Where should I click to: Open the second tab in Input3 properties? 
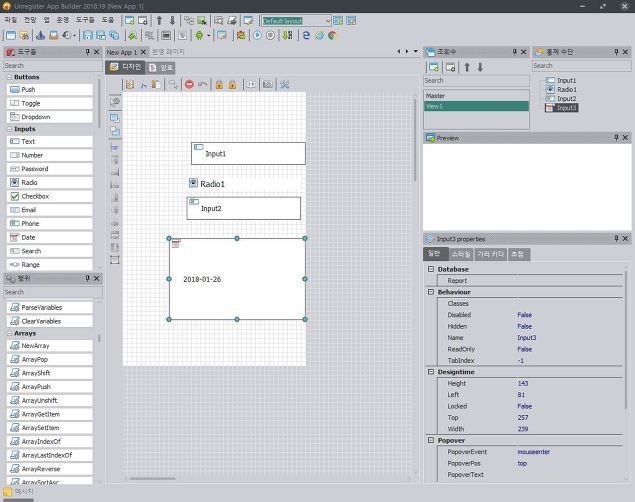coord(461,254)
